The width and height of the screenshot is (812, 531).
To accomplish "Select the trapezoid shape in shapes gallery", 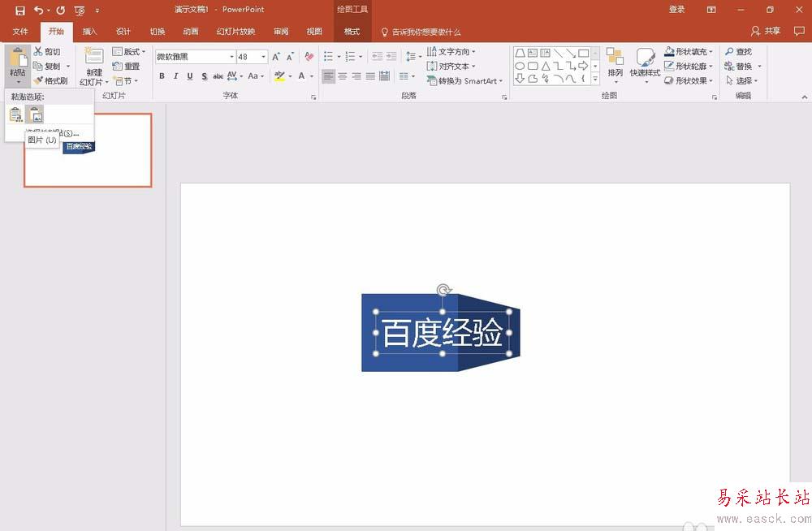I will (x=520, y=53).
